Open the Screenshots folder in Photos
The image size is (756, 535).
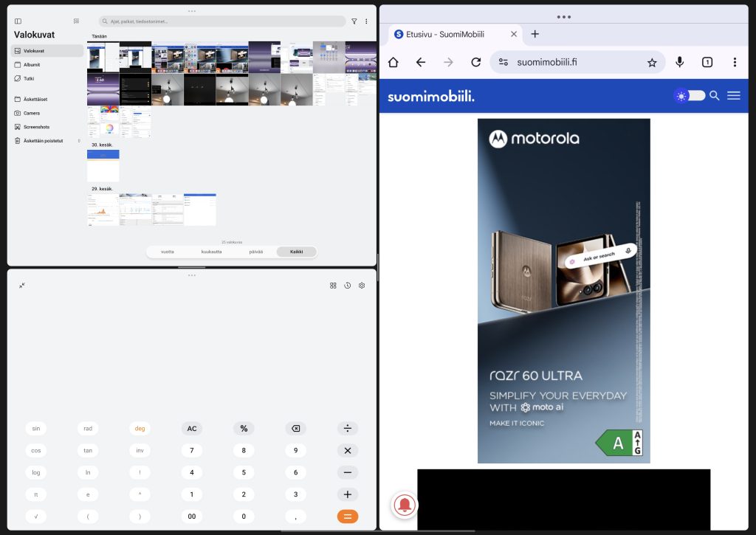coord(47,127)
